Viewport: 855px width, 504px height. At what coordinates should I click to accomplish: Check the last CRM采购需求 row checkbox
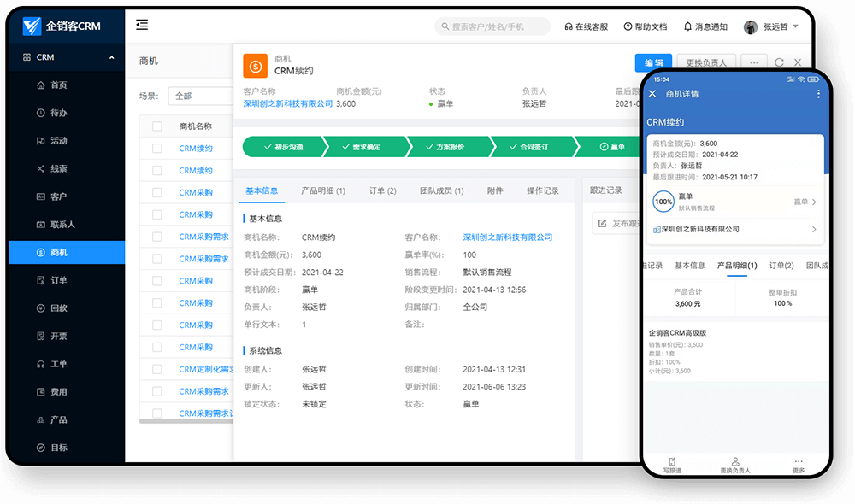click(157, 413)
